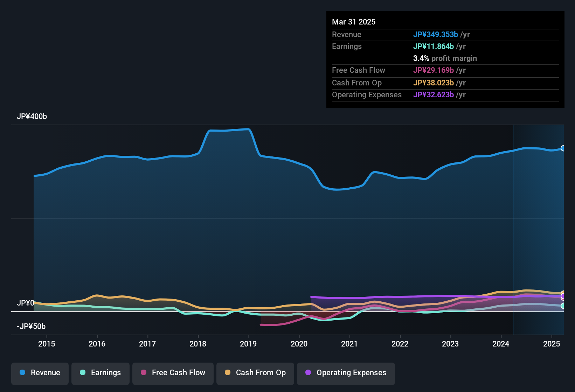This screenshot has width=575, height=392.
Task: Click the Revenue row label in tooltip
Action: (347, 34)
